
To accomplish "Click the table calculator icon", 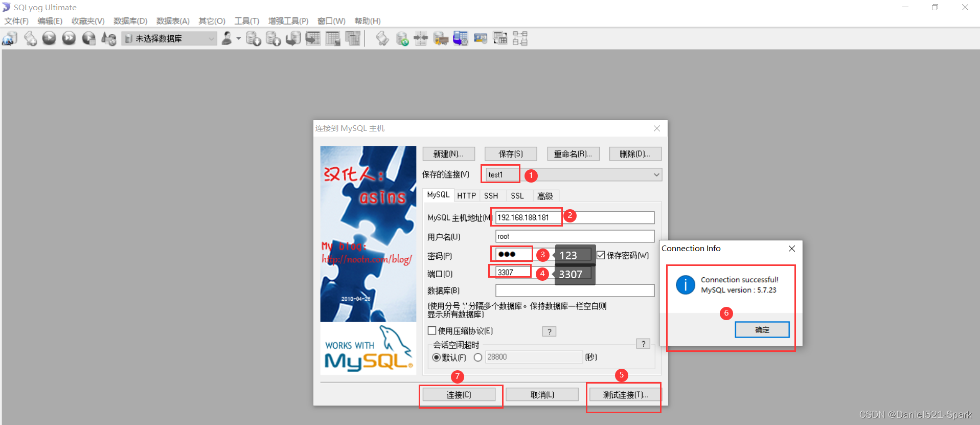I will click(333, 38).
